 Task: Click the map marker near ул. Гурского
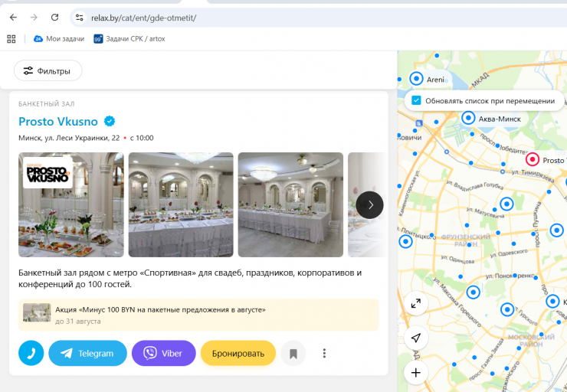pos(507,309)
